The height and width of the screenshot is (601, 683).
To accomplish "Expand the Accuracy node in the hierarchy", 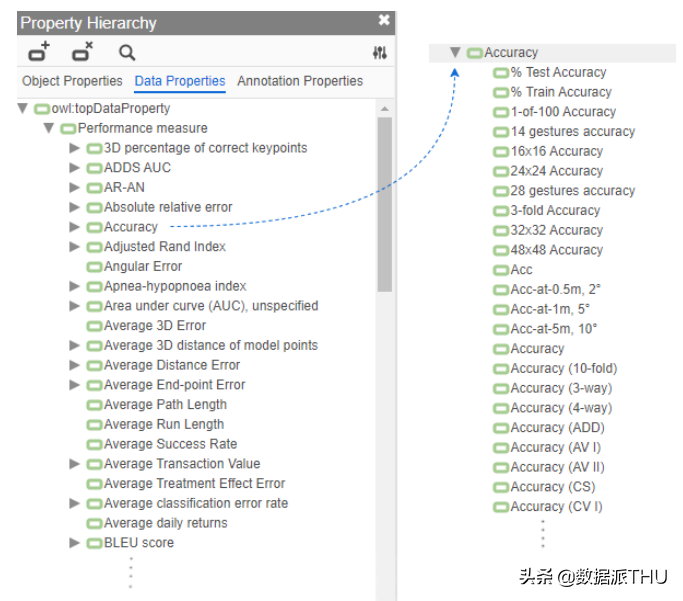I will (75, 227).
